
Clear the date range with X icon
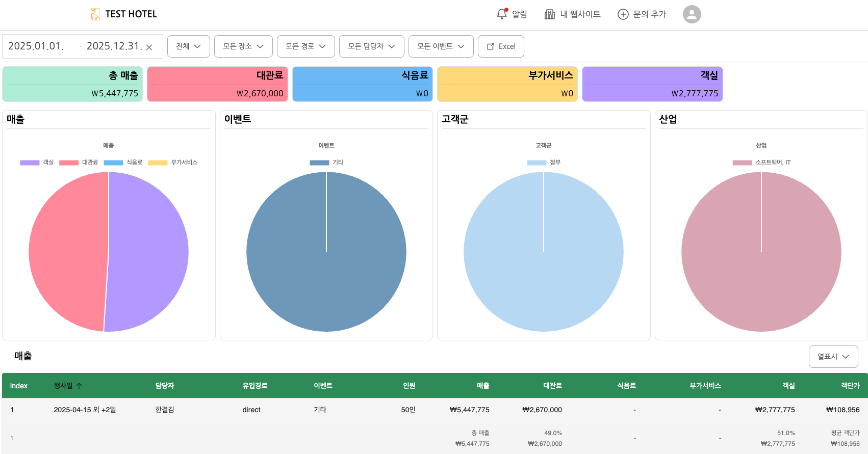[x=149, y=47]
